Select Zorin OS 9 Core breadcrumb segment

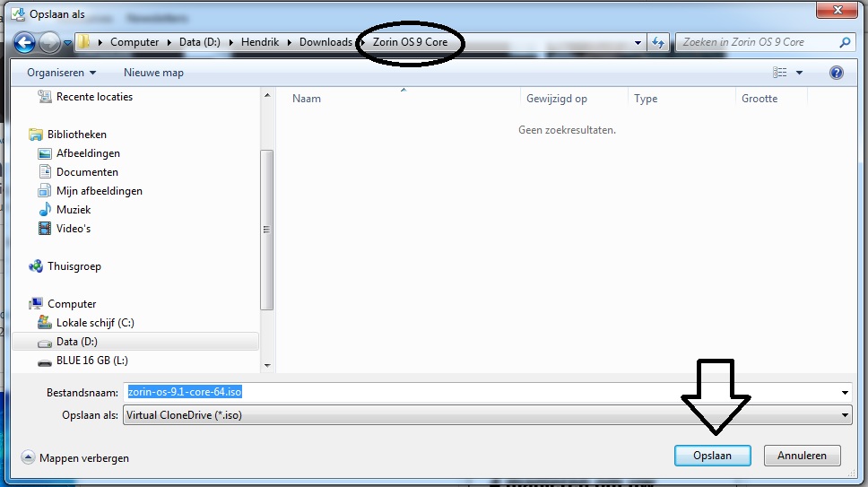pos(410,42)
